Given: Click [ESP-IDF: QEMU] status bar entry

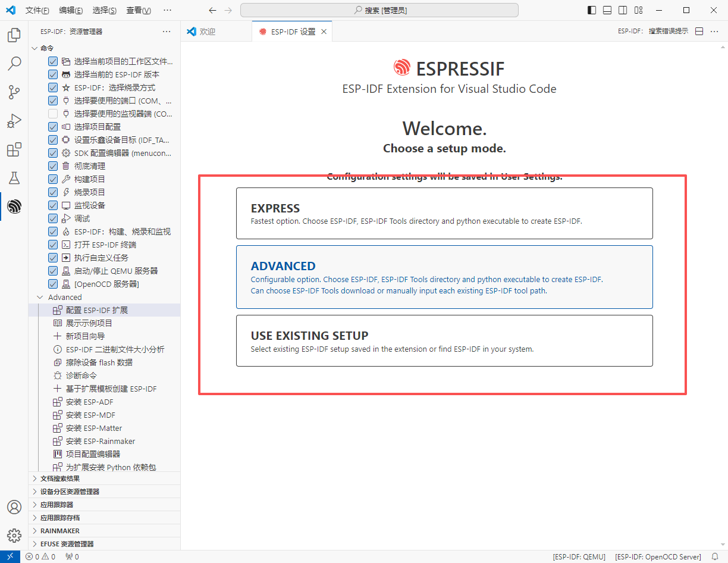Looking at the screenshot, I should point(579,557).
